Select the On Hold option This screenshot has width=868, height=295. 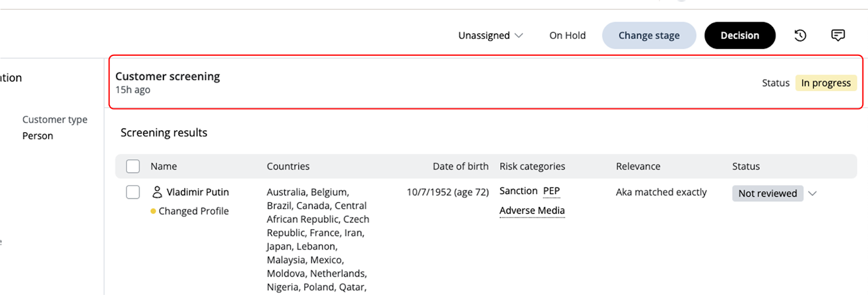click(x=567, y=36)
